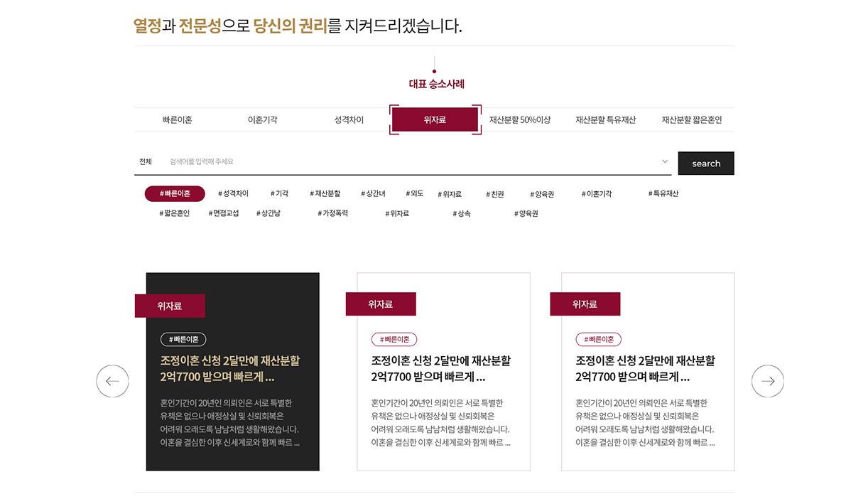Pick the #상속 hashtag
The height and width of the screenshot is (499, 868).
tap(462, 214)
